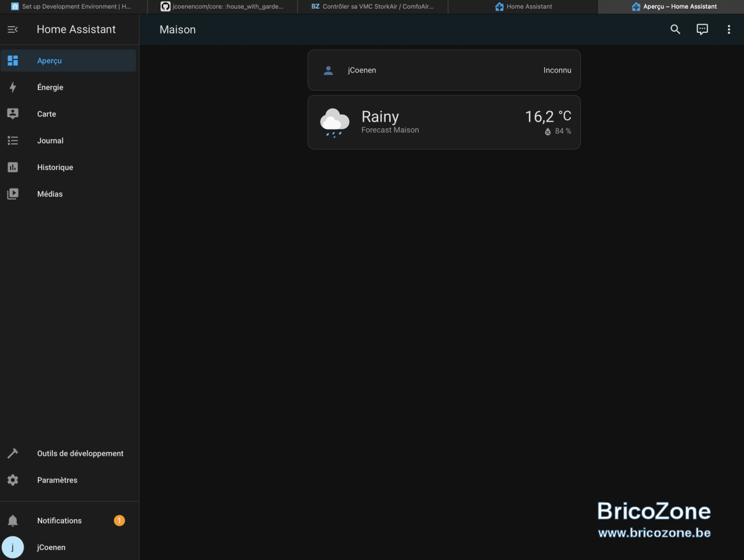This screenshot has width=744, height=560.
Task: Click the Notifications bell icon
Action: tap(13, 521)
